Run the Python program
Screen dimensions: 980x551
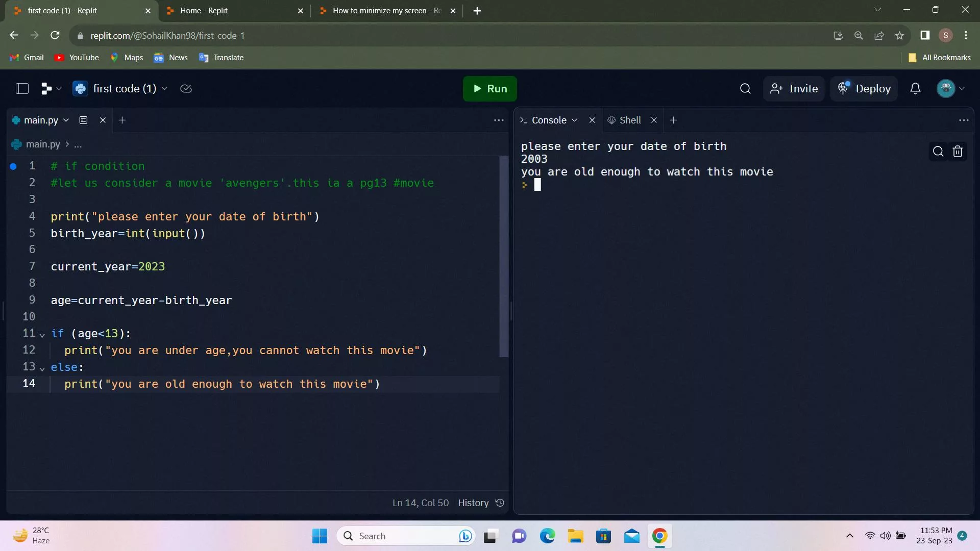(489, 88)
